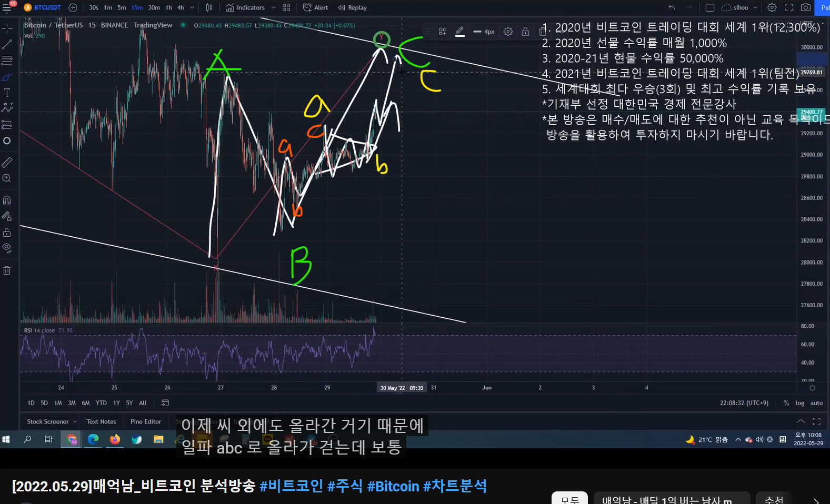Open chart settings gear in top bar

click(772, 7)
